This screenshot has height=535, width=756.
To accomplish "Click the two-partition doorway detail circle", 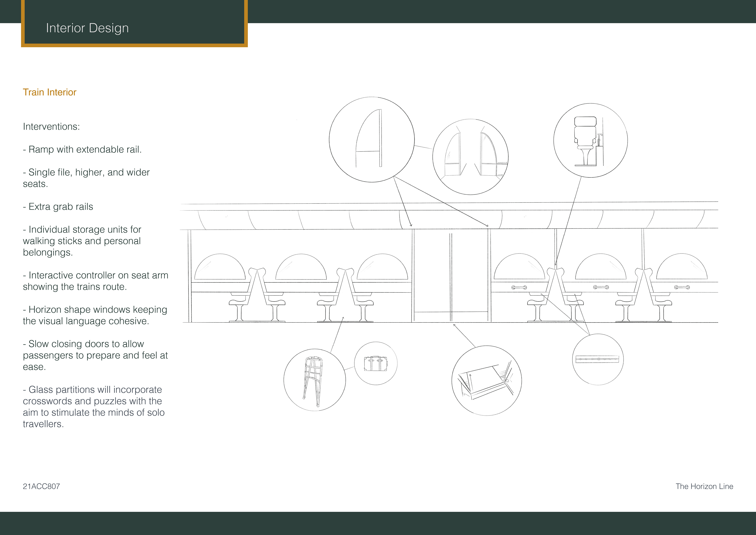I will (x=471, y=157).
